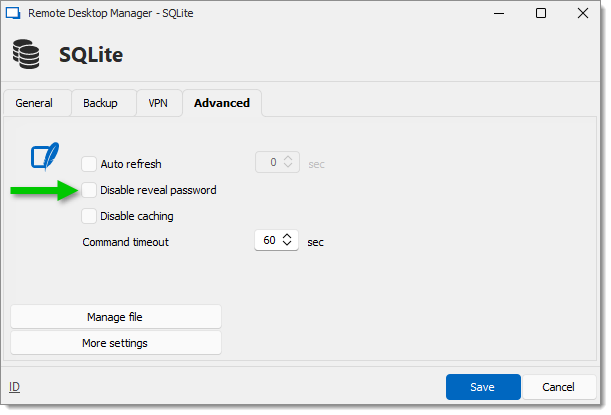
Task: Minimize the Remote Desktop Manager window
Action: (499, 13)
